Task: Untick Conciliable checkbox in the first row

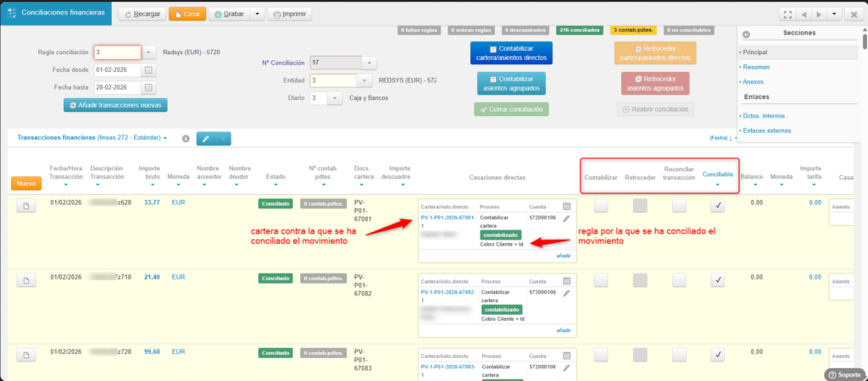Action: [x=717, y=206]
